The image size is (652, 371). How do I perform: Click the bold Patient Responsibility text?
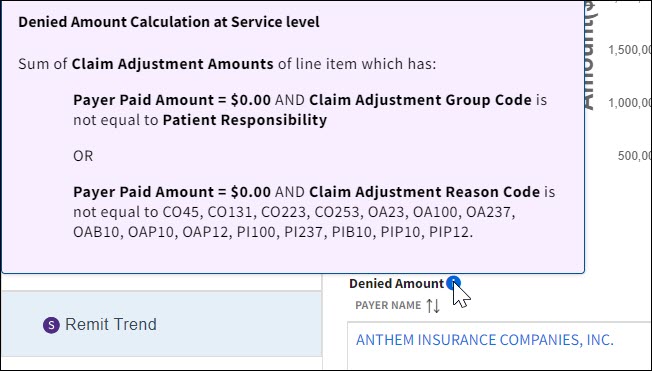(244, 120)
